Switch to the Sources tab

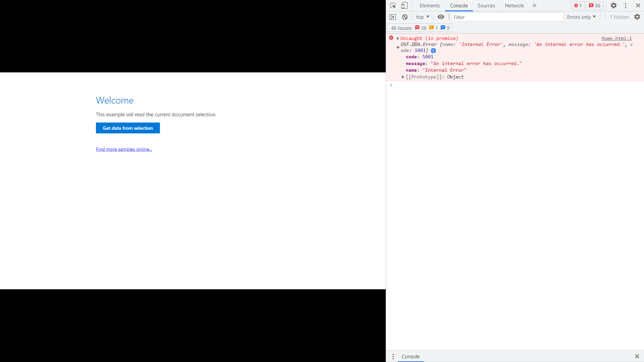tap(486, 5)
